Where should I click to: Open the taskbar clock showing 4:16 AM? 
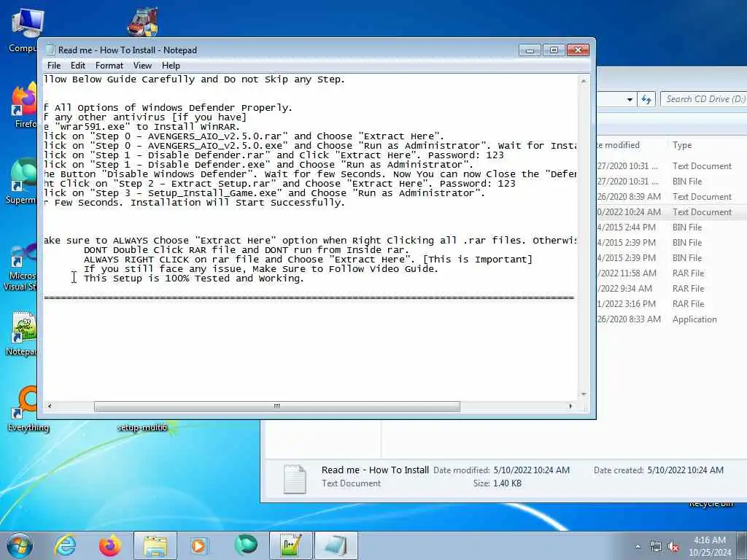(x=709, y=546)
